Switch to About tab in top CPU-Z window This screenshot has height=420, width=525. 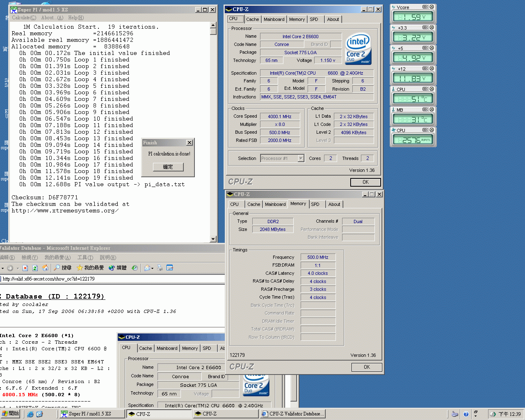pyautogui.click(x=333, y=19)
